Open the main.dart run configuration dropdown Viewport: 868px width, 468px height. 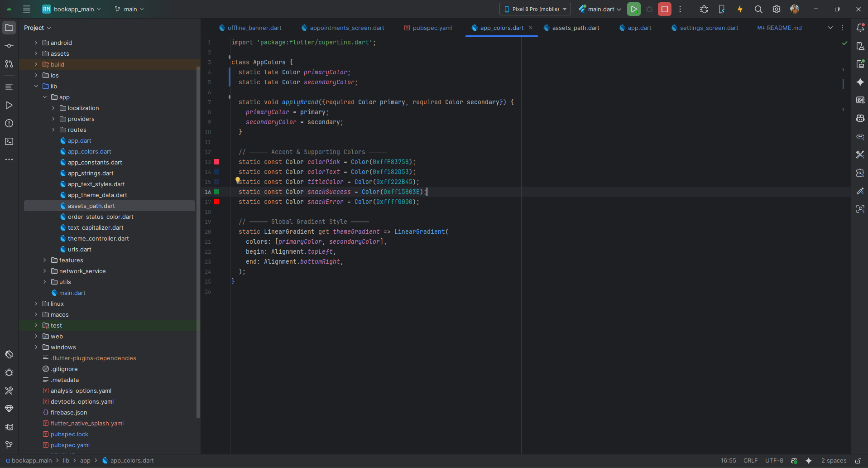coord(600,9)
